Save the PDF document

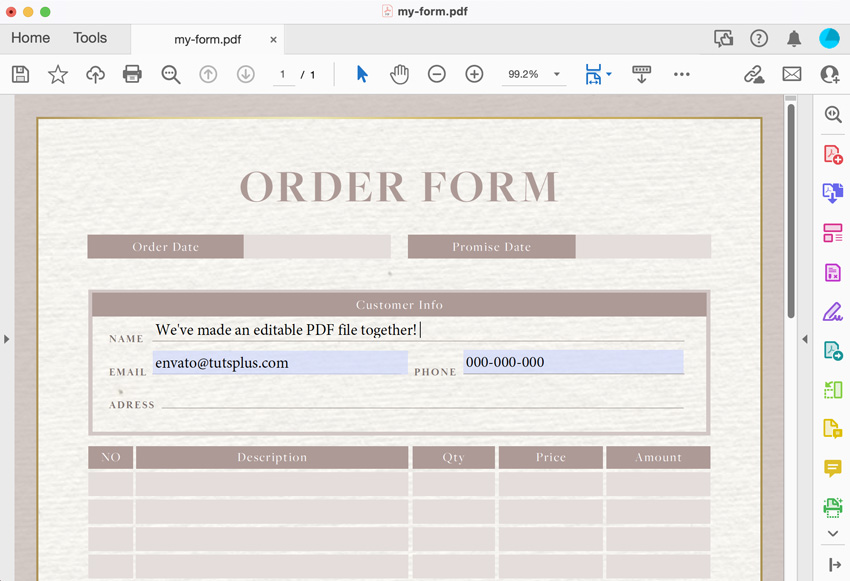tap(20, 73)
